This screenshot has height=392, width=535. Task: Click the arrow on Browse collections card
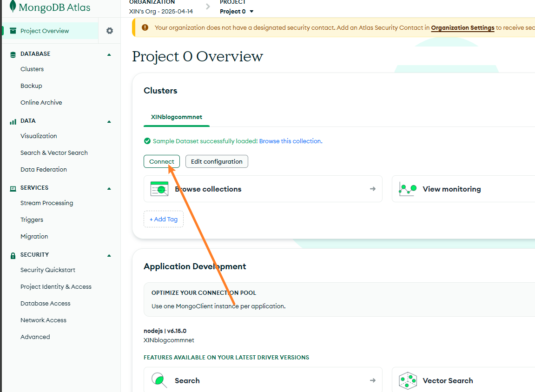(x=373, y=189)
